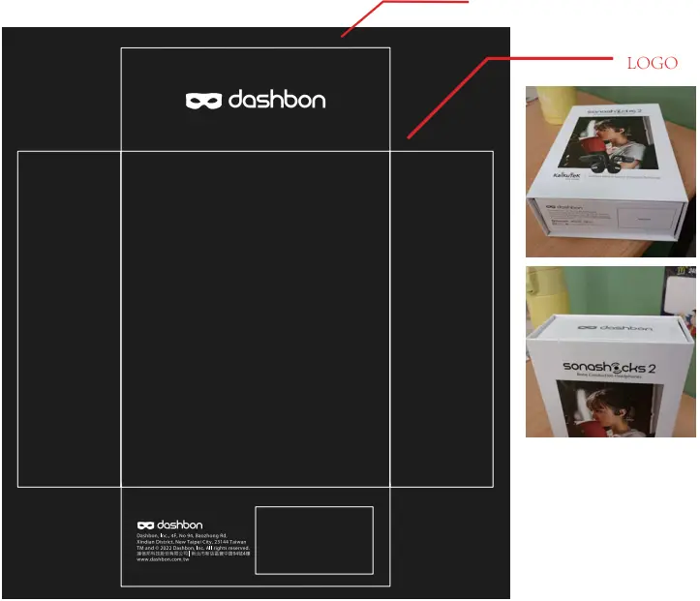Click the empty white-outlined label box on bottom flap
The image size is (700, 601).
tap(315, 540)
